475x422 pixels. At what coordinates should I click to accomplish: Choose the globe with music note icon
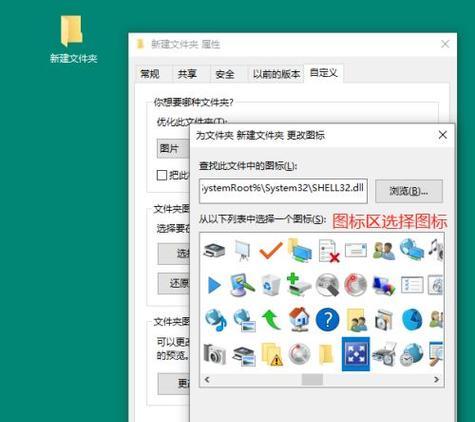(216, 320)
